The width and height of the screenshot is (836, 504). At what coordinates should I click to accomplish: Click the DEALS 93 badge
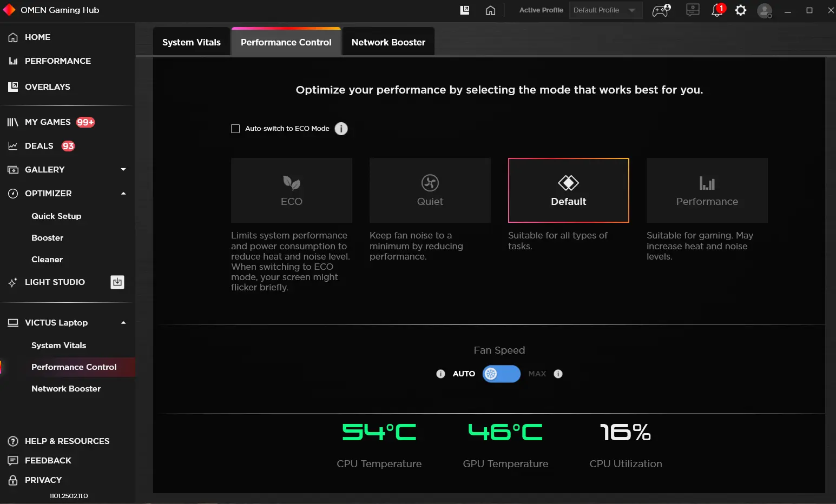(x=68, y=146)
